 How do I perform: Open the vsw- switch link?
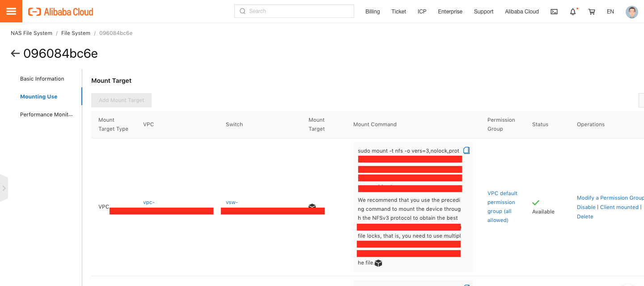pyautogui.click(x=232, y=202)
